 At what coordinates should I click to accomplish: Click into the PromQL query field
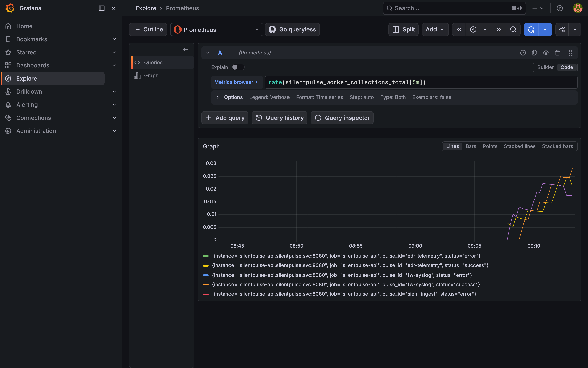click(421, 82)
